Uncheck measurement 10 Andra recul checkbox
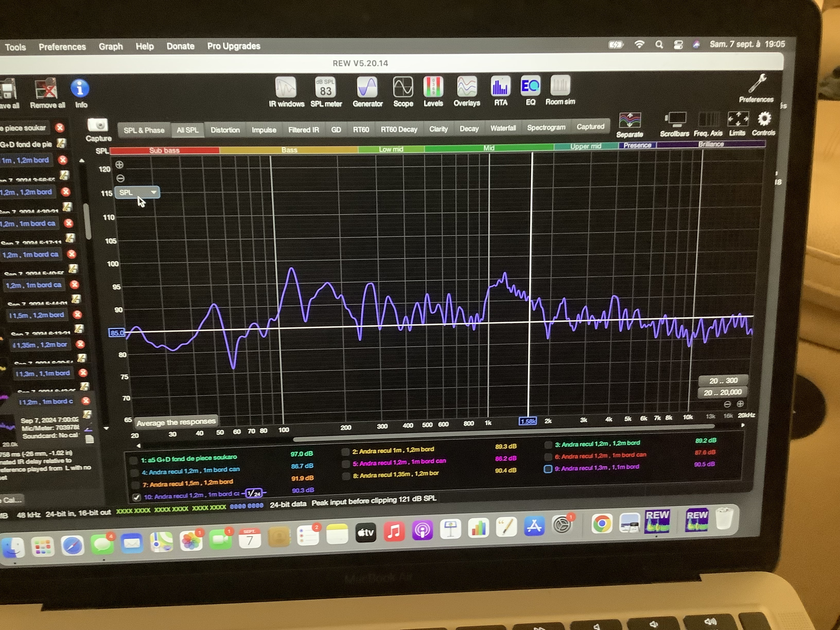Viewport: 840px width, 630px height. (x=137, y=497)
